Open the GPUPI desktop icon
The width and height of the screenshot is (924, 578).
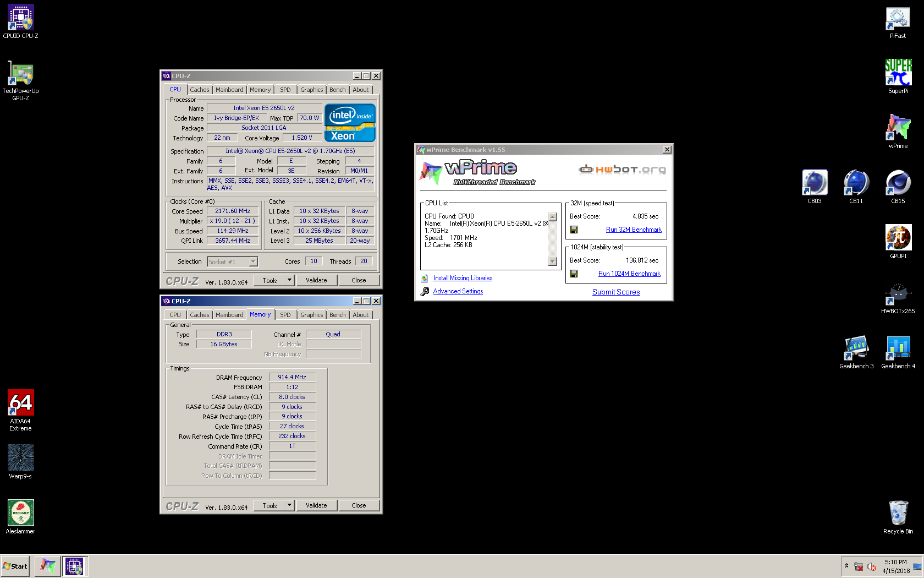[x=898, y=242]
